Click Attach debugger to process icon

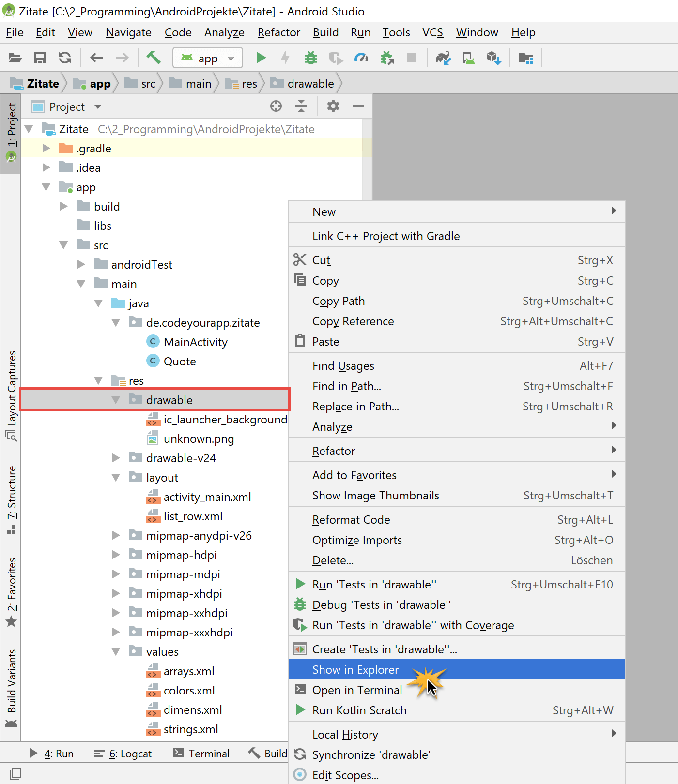387,58
